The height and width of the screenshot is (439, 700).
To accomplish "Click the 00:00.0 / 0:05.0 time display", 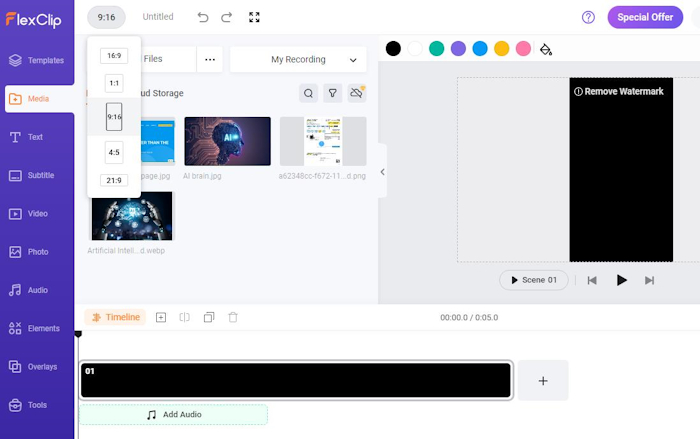I will pyautogui.click(x=469, y=318).
